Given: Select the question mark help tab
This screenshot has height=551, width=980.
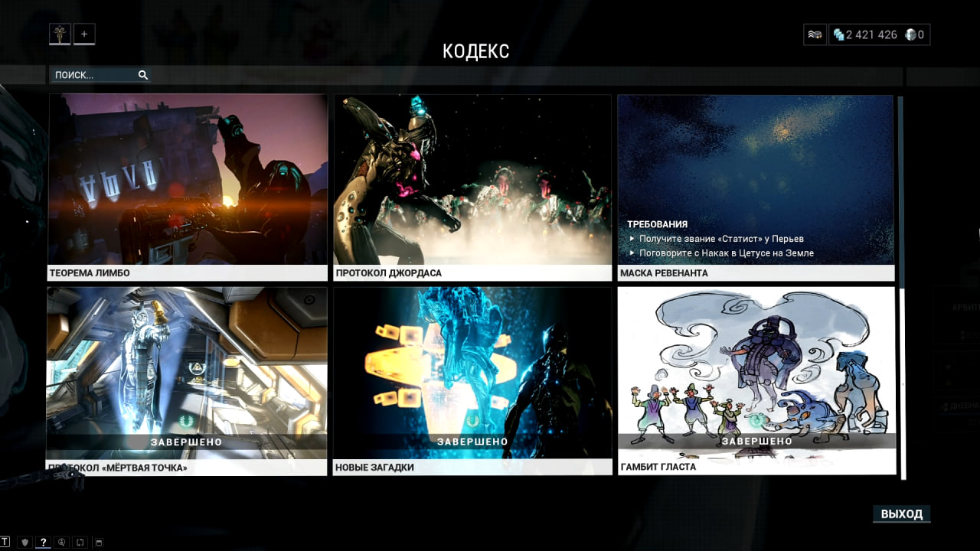Looking at the screenshot, I should (43, 542).
